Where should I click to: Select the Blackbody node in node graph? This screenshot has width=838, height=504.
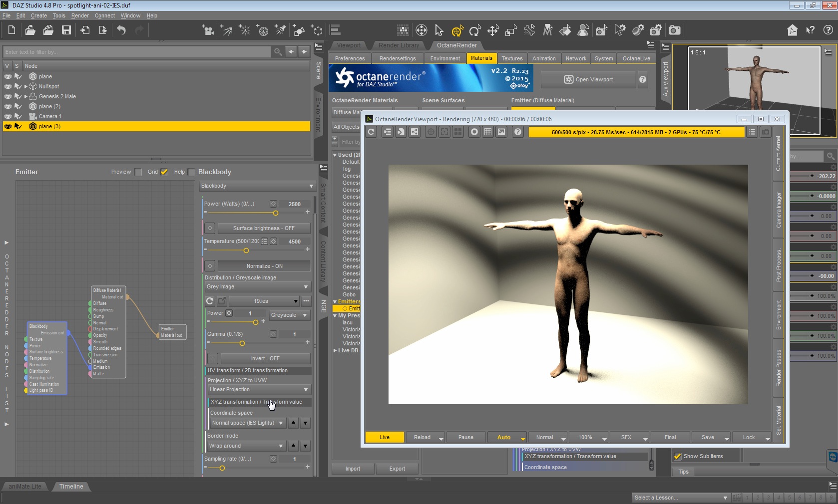coord(46,358)
